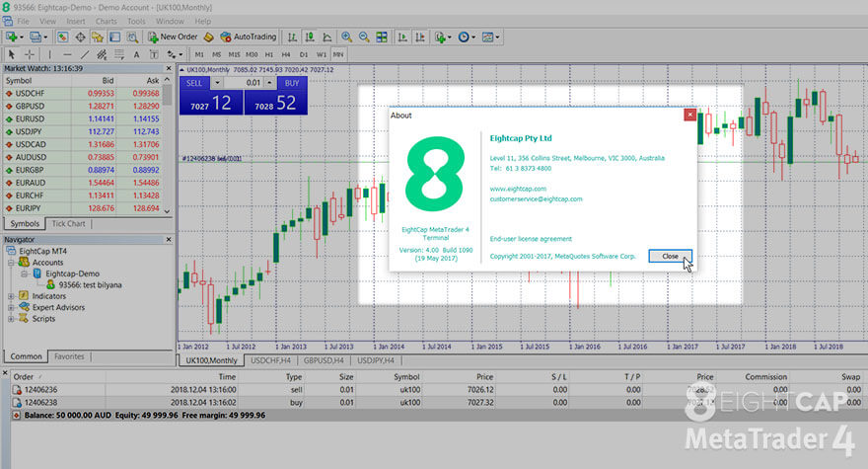Set timeframe to D1
Screen dimensions: 868x469
coord(304,54)
